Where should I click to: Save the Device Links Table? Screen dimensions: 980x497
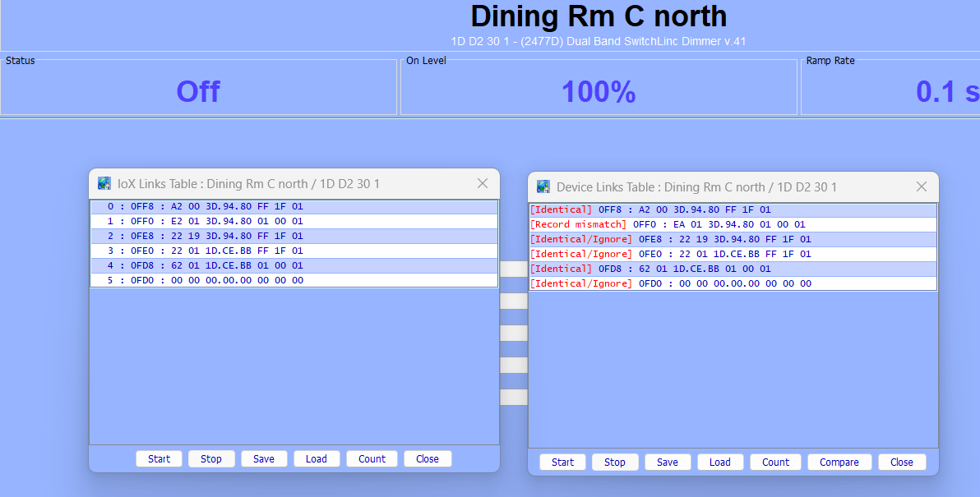(668, 462)
